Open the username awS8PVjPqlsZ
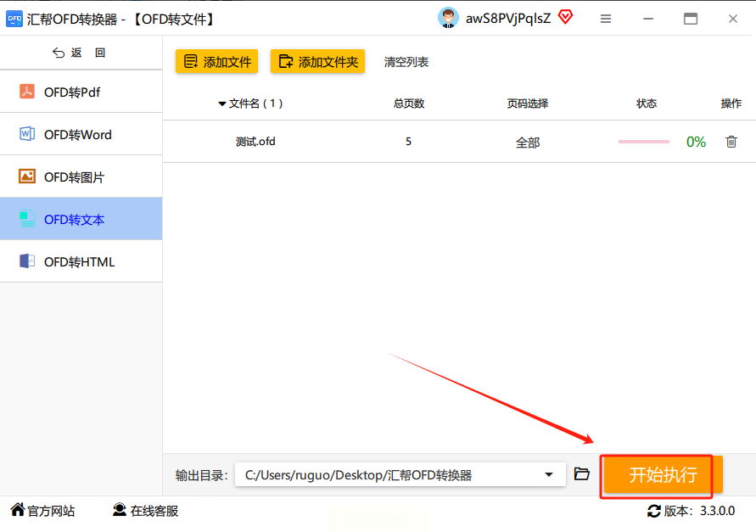This screenshot has height=532, width=756. click(508, 19)
